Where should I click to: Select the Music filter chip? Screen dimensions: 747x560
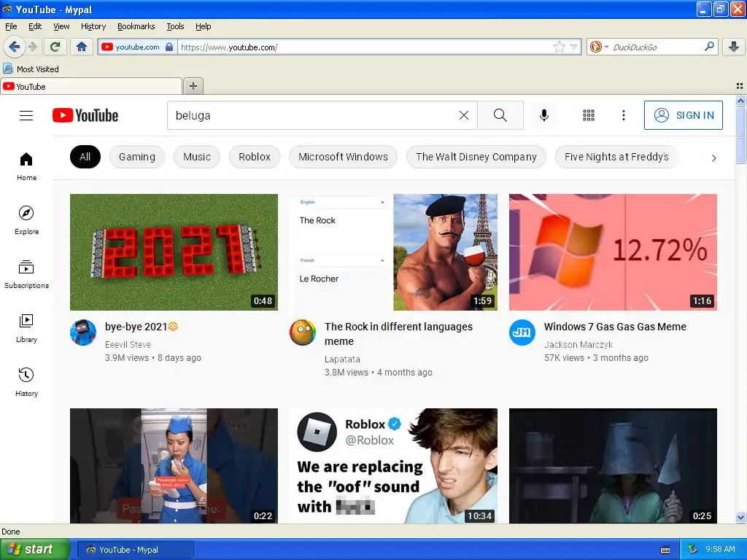(x=197, y=157)
